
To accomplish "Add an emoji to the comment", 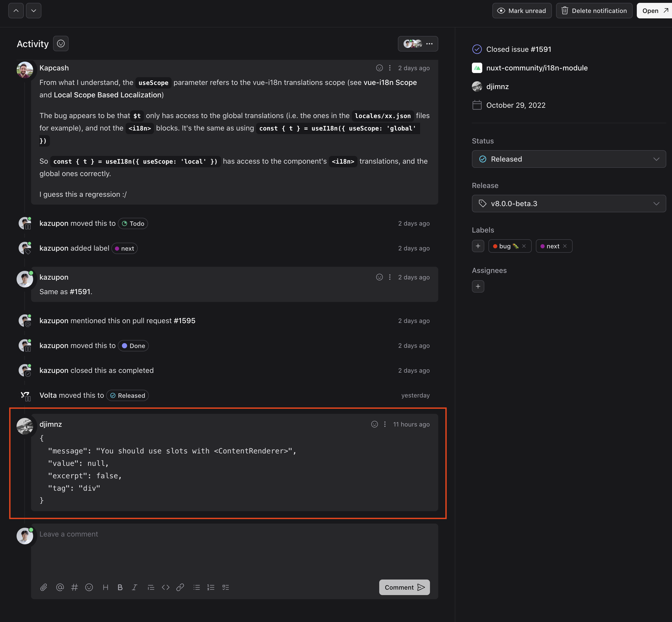I will click(x=89, y=587).
